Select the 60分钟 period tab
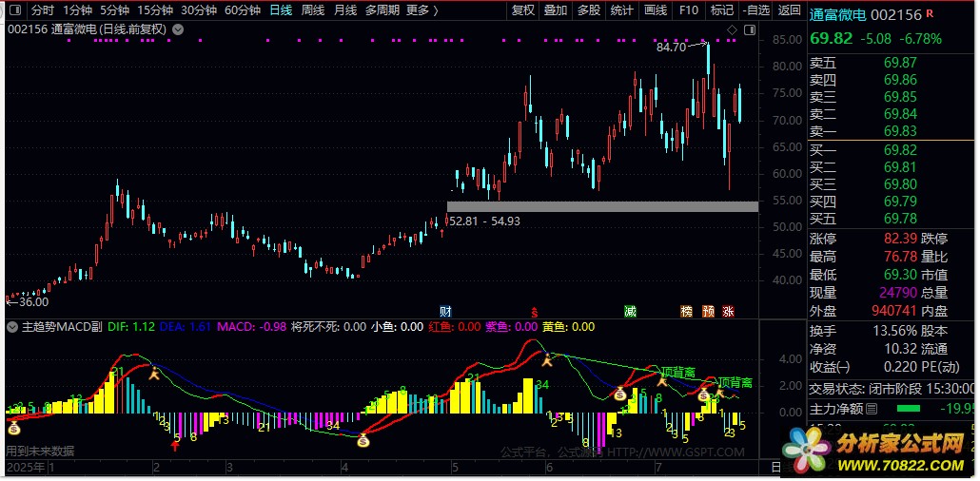Viewport: 980px width, 481px height. pyautogui.click(x=243, y=10)
